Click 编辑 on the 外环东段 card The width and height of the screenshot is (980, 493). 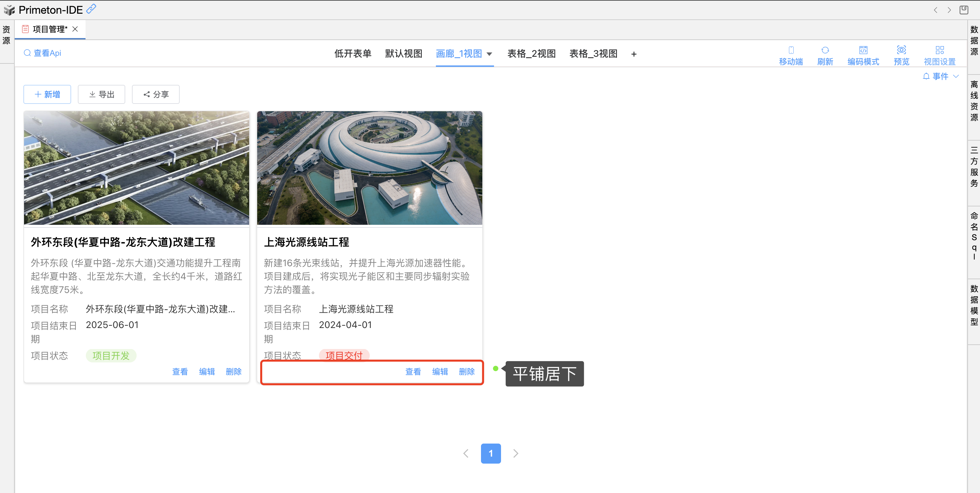click(x=207, y=372)
